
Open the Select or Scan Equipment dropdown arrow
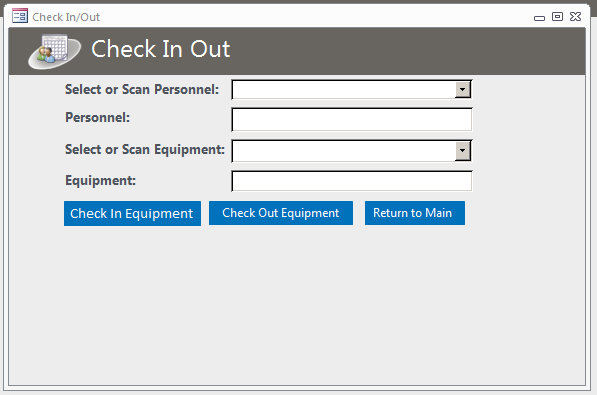463,150
